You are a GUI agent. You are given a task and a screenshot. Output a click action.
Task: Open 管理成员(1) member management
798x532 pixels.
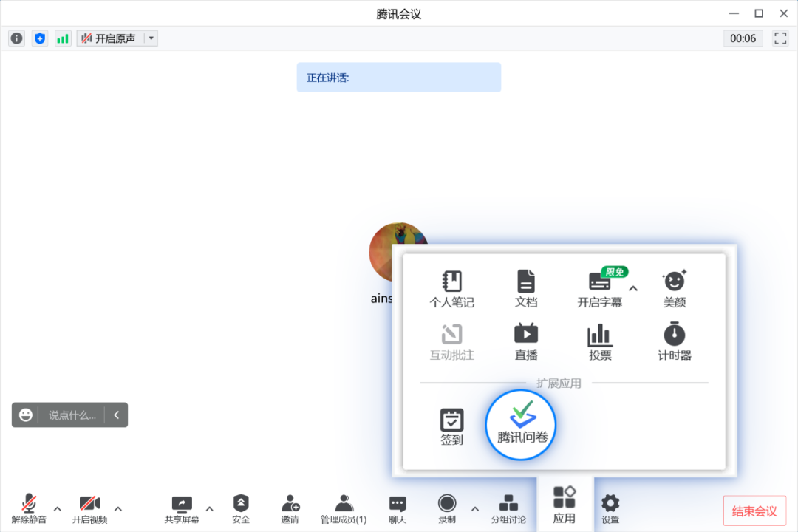tap(344, 508)
